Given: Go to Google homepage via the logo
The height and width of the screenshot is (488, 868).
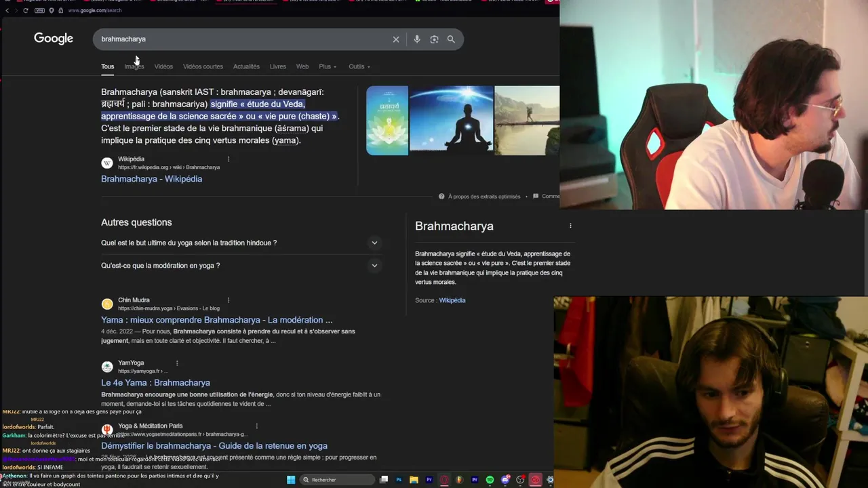Looking at the screenshot, I should [54, 39].
